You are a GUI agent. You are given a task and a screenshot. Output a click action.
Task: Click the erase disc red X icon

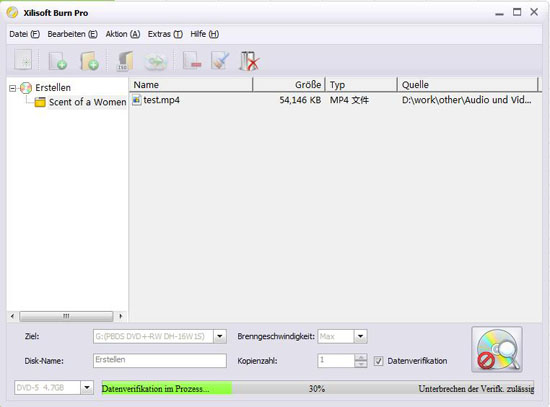249,61
